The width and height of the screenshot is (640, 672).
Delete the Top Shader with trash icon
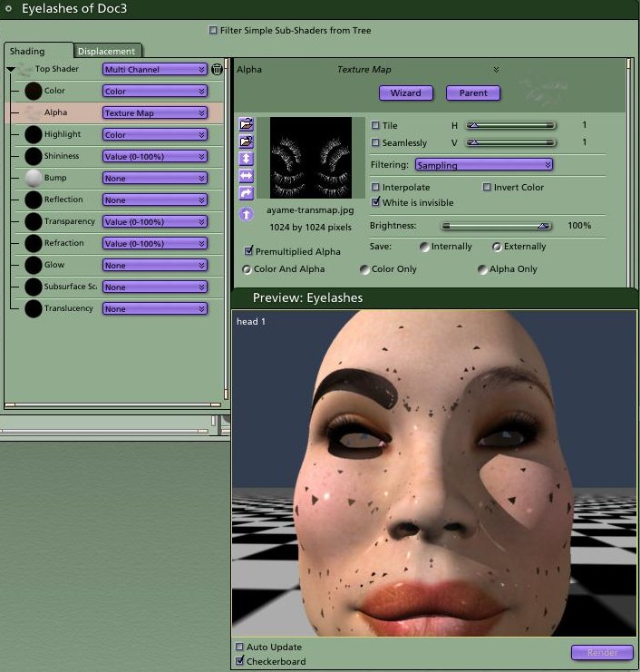point(218,69)
